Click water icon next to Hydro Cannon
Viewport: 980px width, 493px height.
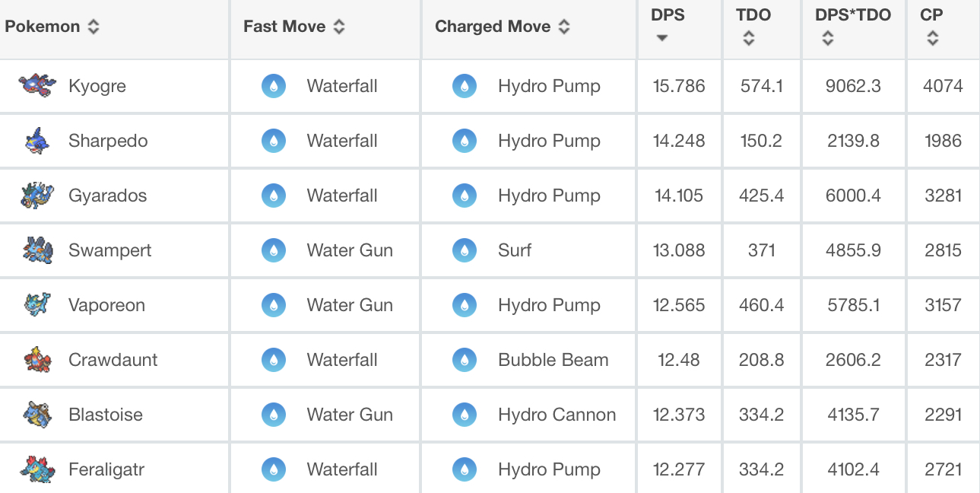(x=465, y=415)
